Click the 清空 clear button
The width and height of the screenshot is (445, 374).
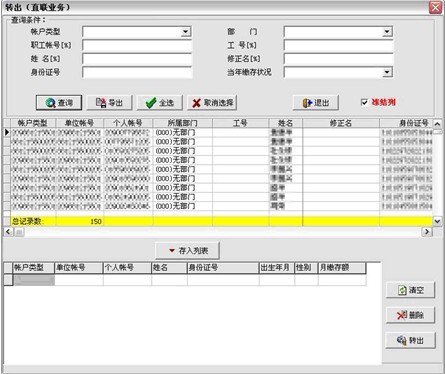[411, 290]
